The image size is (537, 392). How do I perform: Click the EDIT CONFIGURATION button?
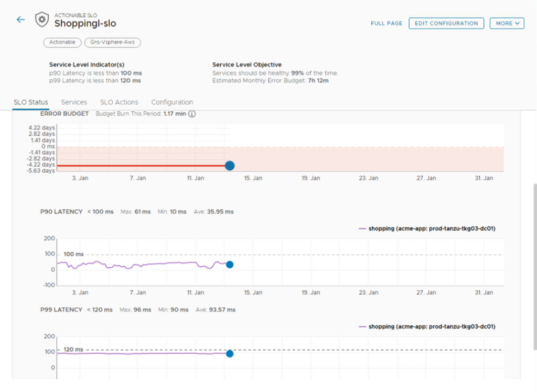(x=446, y=23)
